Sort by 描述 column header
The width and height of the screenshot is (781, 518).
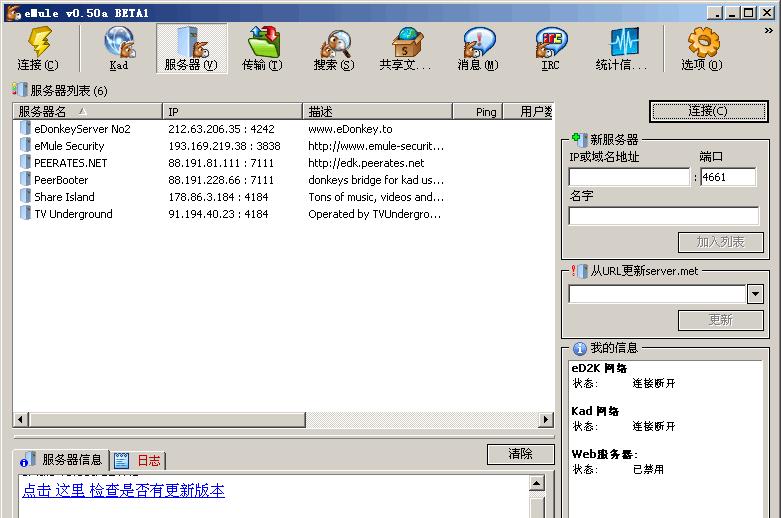click(378, 112)
